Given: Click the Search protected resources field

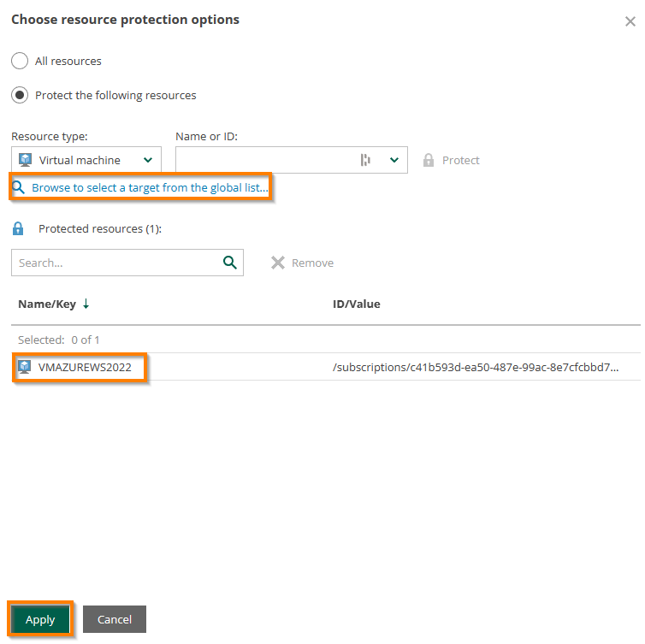Looking at the screenshot, I should tap(115, 263).
